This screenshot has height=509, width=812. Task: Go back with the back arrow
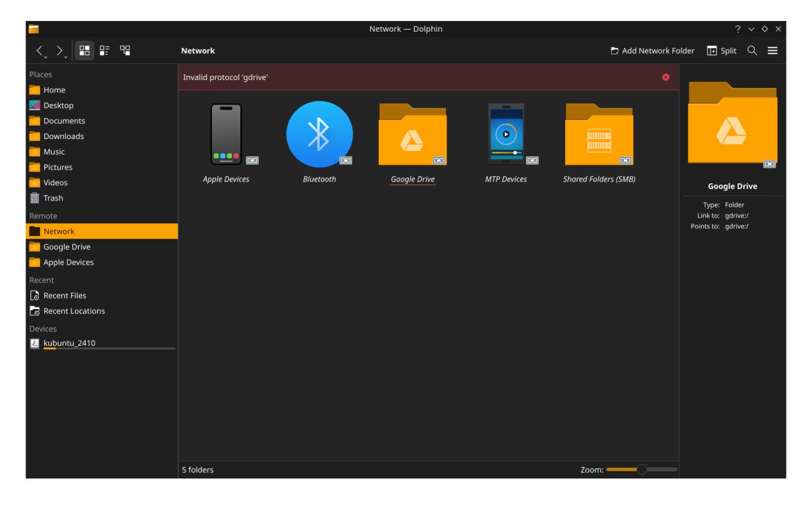tap(39, 50)
